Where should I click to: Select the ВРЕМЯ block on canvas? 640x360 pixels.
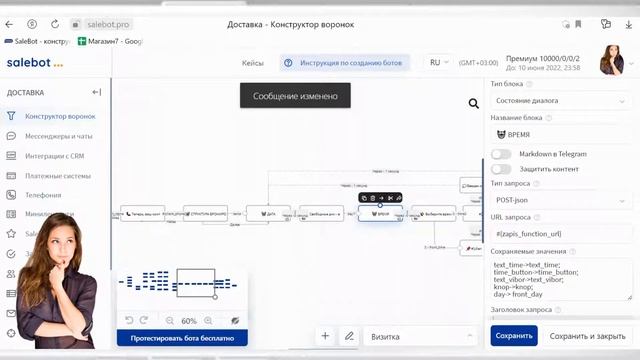click(380, 214)
